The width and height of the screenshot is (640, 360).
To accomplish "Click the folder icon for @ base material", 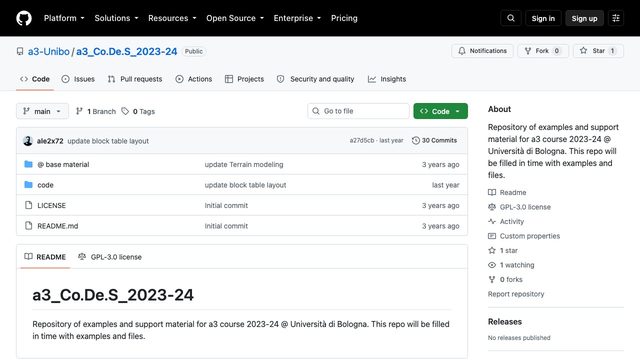I will click(28, 164).
